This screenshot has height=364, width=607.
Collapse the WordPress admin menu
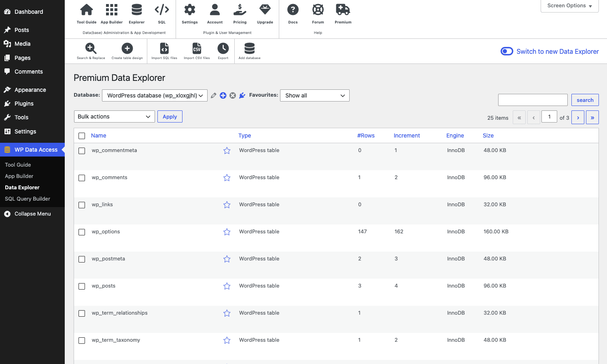coord(32,214)
